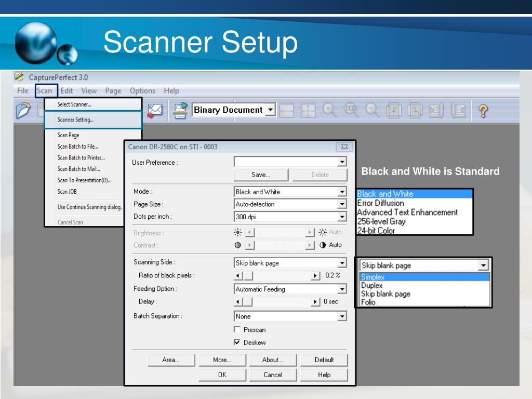Open the Help menu in the menu bar
Image resolution: width=532 pixels, height=399 pixels.
coord(171,91)
